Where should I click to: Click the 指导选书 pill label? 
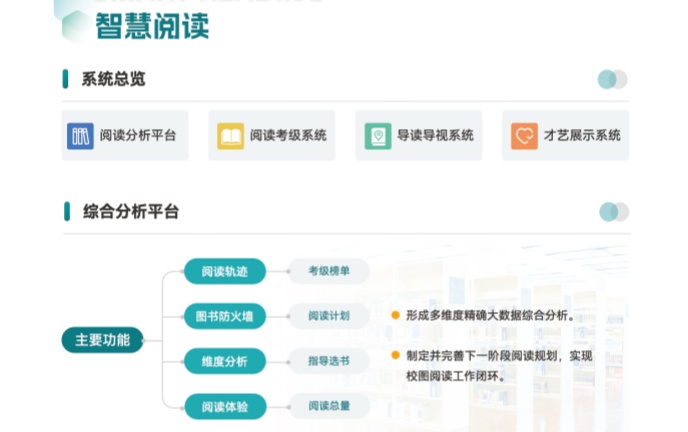pyautogui.click(x=329, y=361)
